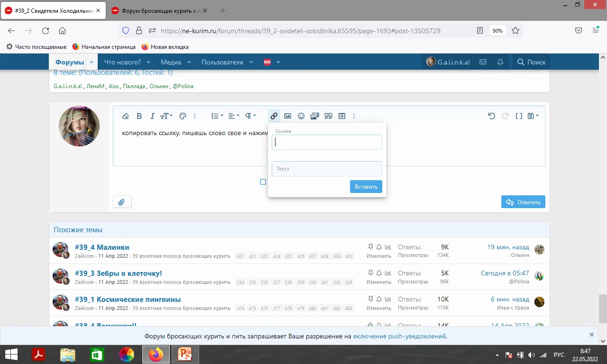Open the font size dropdown
The height and width of the screenshot is (364, 607).
tap(166, 116)
